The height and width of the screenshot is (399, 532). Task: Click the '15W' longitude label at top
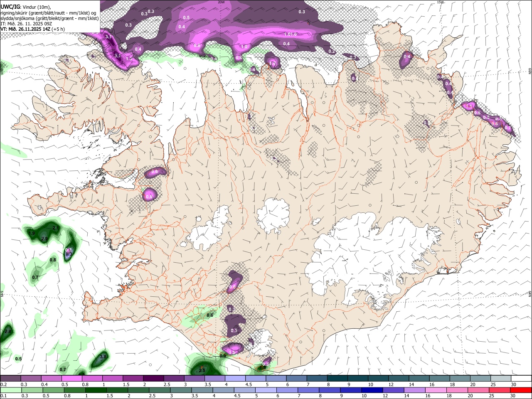[440, 2]
